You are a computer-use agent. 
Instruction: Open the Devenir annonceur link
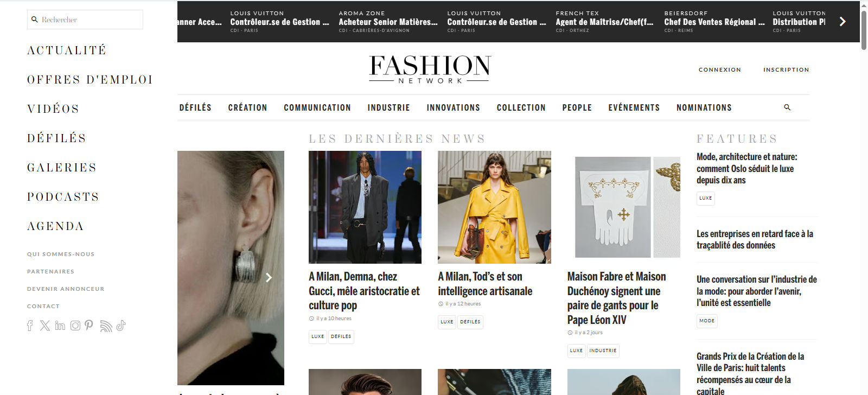pyautogui.click(x=66, y=289)
